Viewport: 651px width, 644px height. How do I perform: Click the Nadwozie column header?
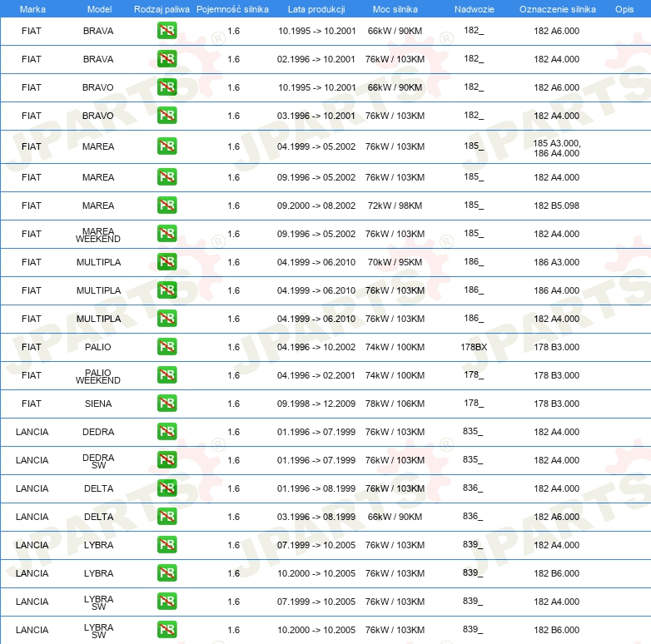475,9
